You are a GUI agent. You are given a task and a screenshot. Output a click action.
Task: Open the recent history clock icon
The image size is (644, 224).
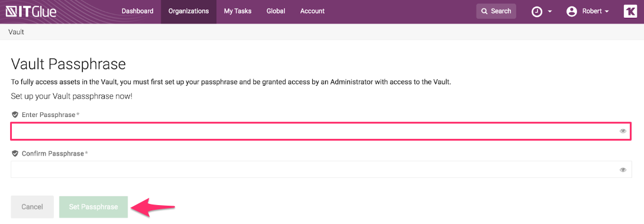[537, 11]
